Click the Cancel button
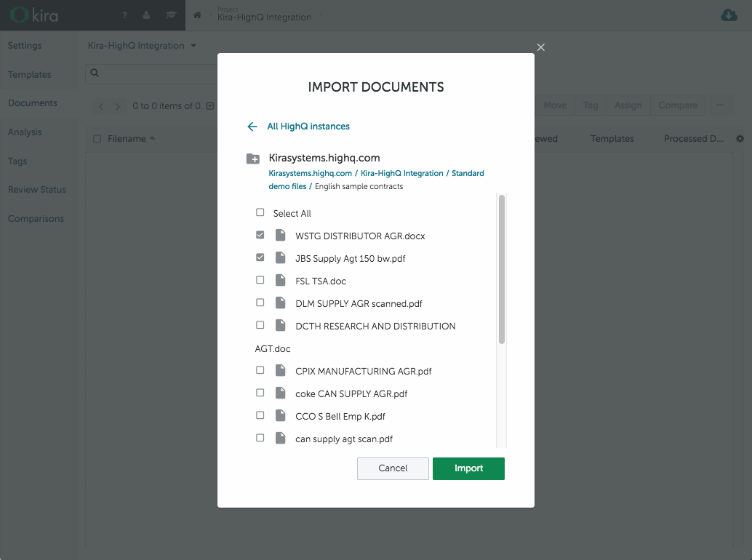752x560 pixels. tap(393, 468)
